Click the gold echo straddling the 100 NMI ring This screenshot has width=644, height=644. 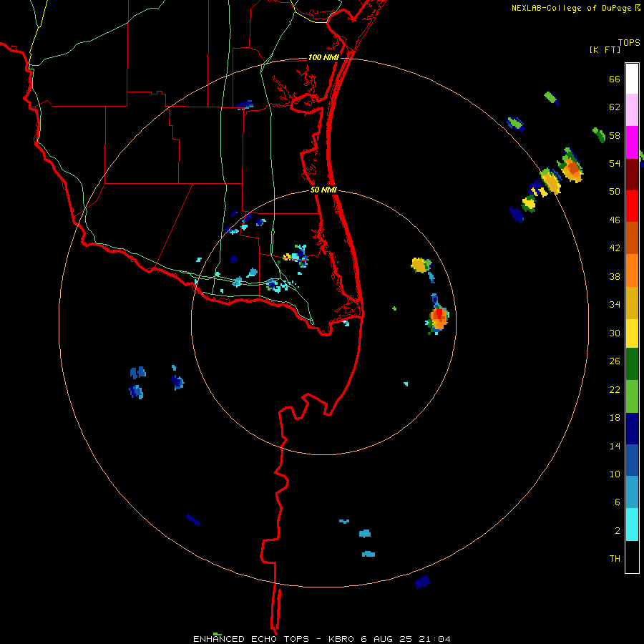tap(551, 182)
